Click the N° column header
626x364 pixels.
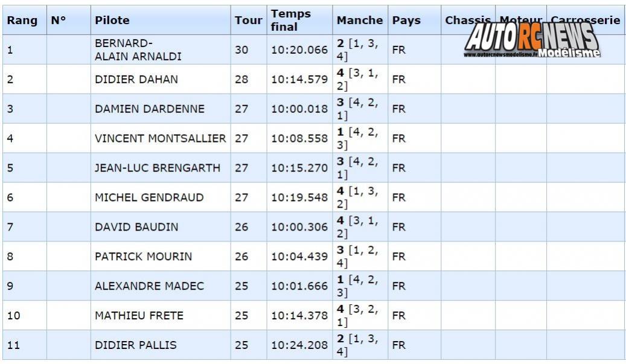click(59, 21)
